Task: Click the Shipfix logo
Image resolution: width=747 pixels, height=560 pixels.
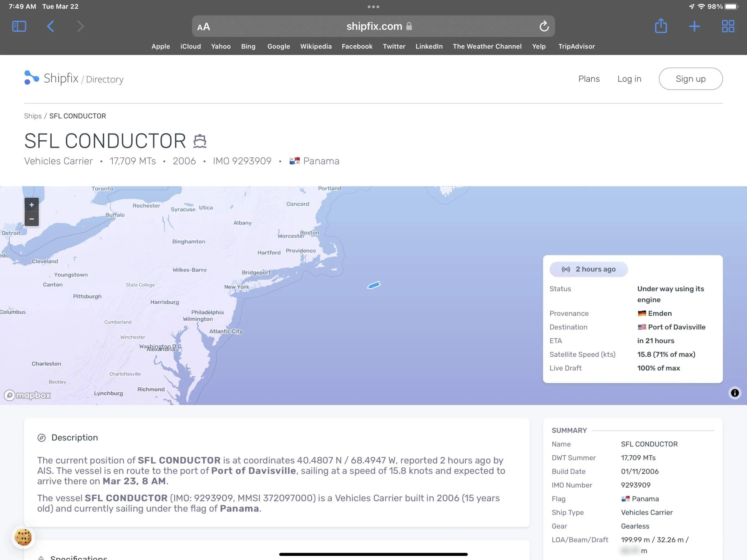Action: [51, 78]
